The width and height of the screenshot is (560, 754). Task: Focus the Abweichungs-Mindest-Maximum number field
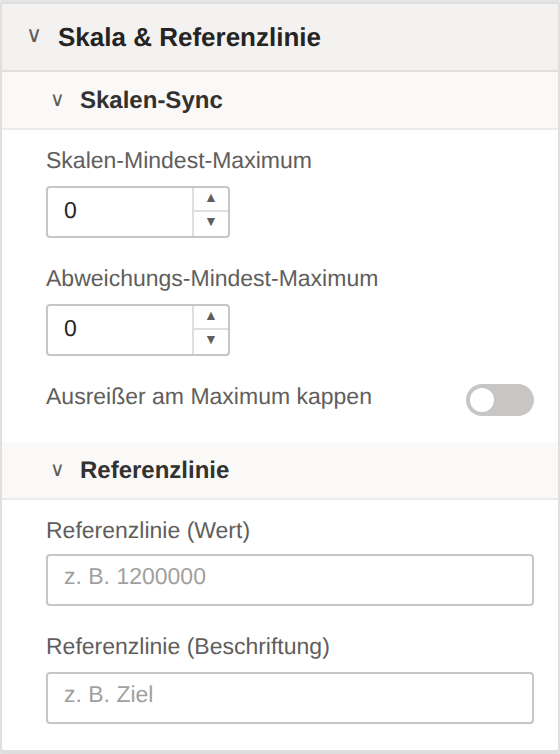[x=120, y=330]
